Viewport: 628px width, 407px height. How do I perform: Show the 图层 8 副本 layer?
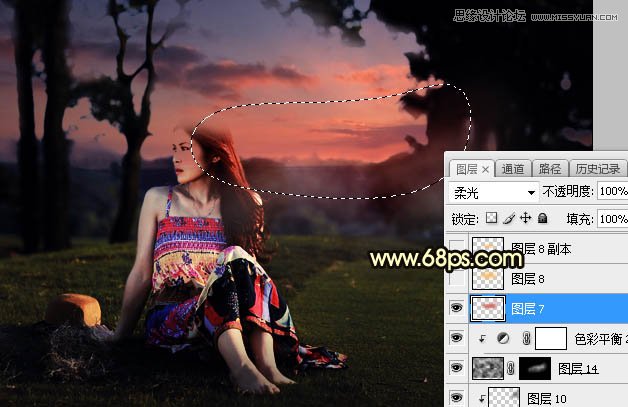click(x=456, y=249)
